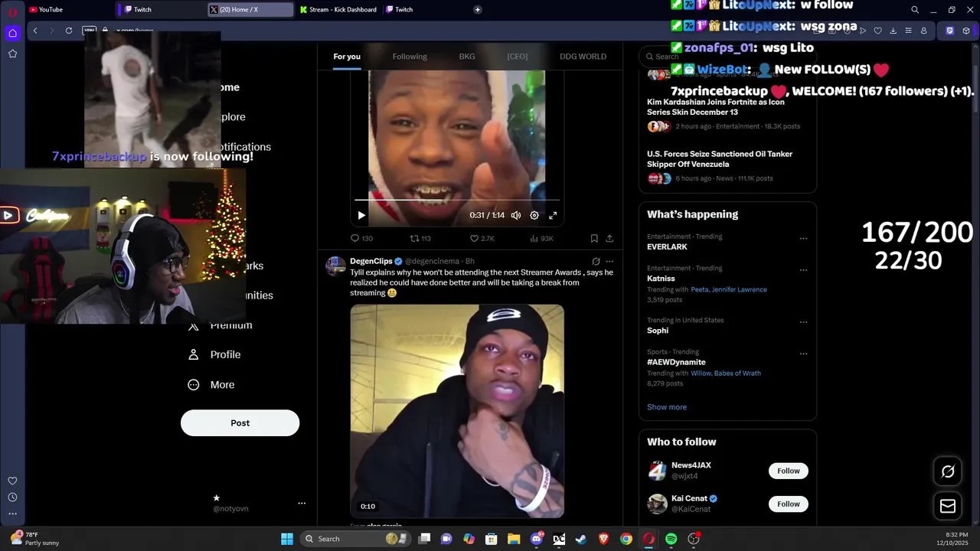The width and height of the screenshot is (980, 551).
Task: Open Grok icon on DegenClips post
Action: click(x=596, y=261)
